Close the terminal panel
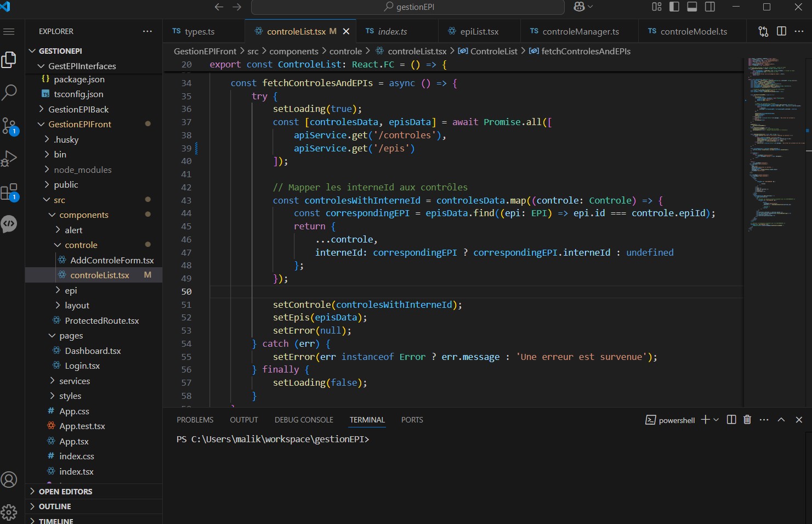This screenshot has width=812, height=524. click(x=799, y=420)
